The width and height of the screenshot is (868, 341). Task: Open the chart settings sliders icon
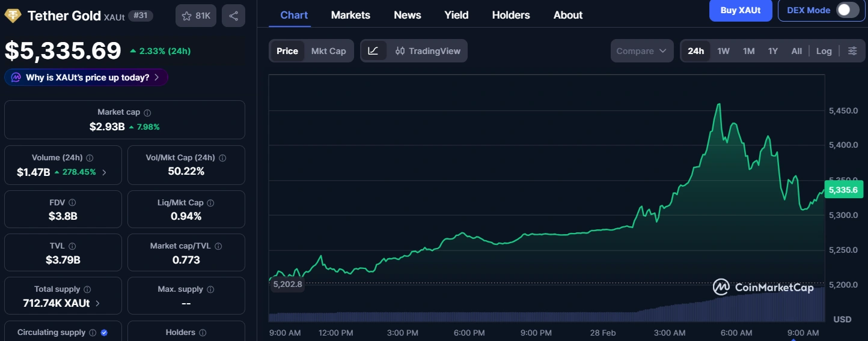click(852, 51)
